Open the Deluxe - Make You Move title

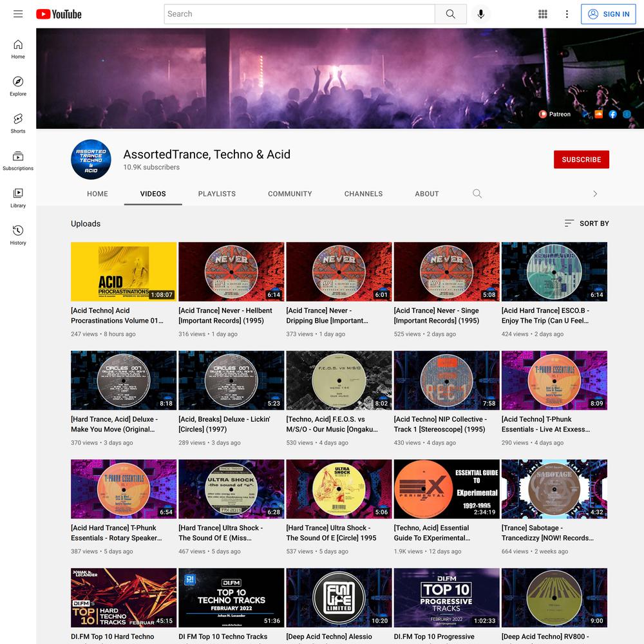tap(114, 424)
